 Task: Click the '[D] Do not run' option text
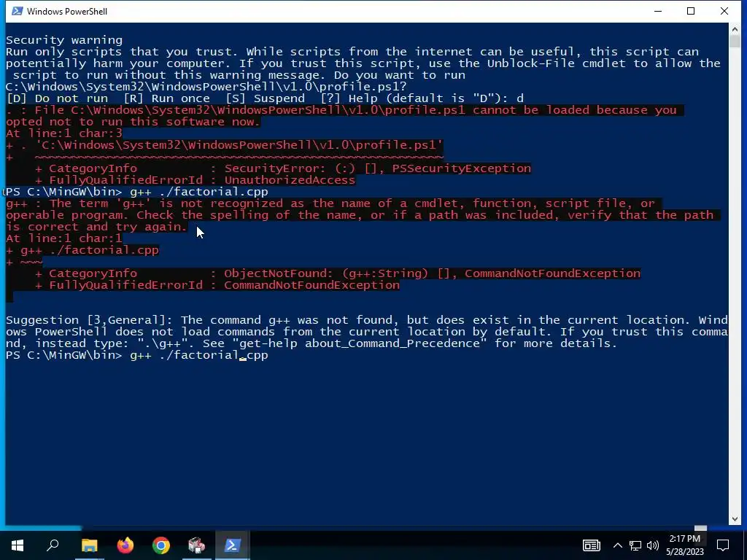[x=57, y=98]
